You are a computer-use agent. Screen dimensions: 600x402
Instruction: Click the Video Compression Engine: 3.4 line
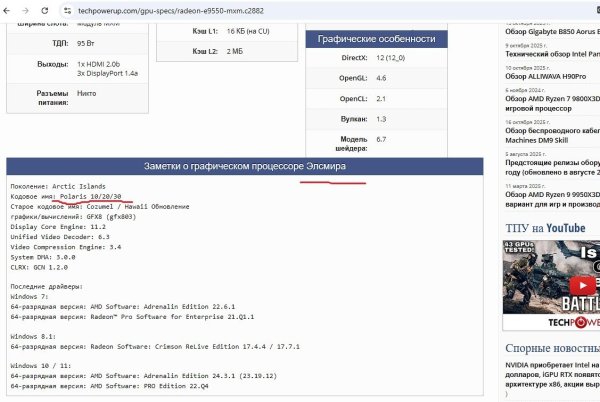[x=65, y=247]
